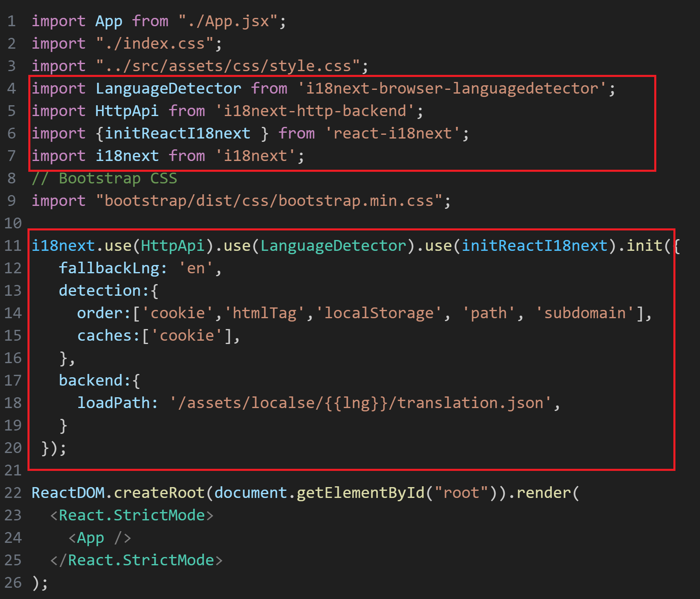700x599 pixels.
Task: Click 'subdomain' in the order array
Action: tap(585, 313)
